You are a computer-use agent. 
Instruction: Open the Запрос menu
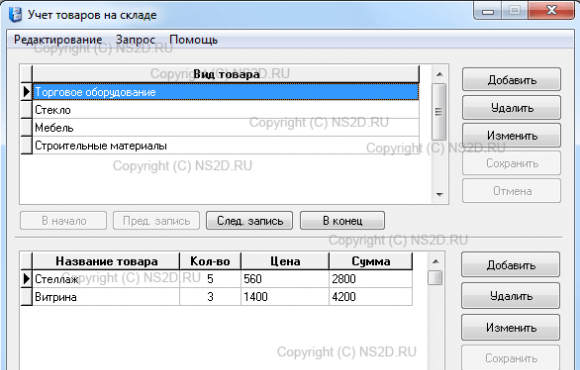tap(135, 40)
